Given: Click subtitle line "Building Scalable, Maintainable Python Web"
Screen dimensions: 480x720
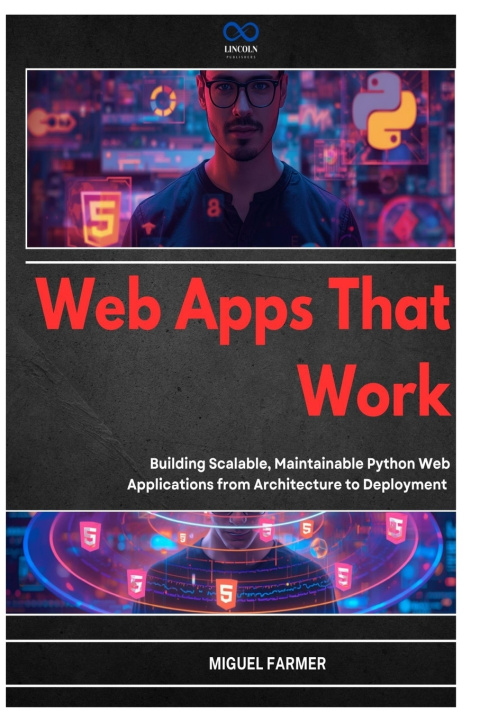Looking at the screenshot, I should pos(299,464).
